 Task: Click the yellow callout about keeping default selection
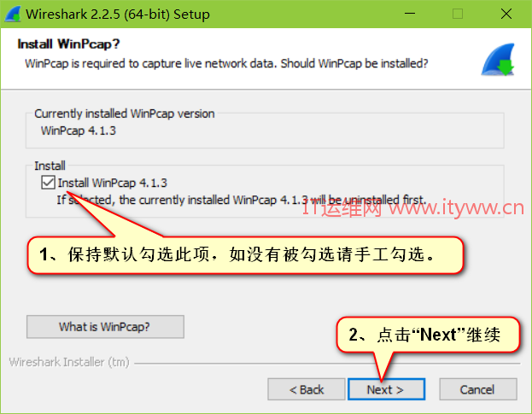coord(245,254)
